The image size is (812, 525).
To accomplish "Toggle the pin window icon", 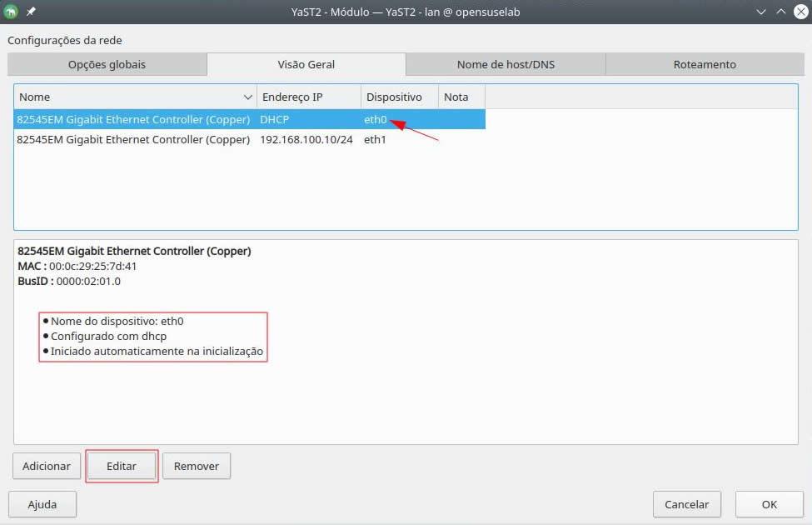I will [x=31, y=12].
